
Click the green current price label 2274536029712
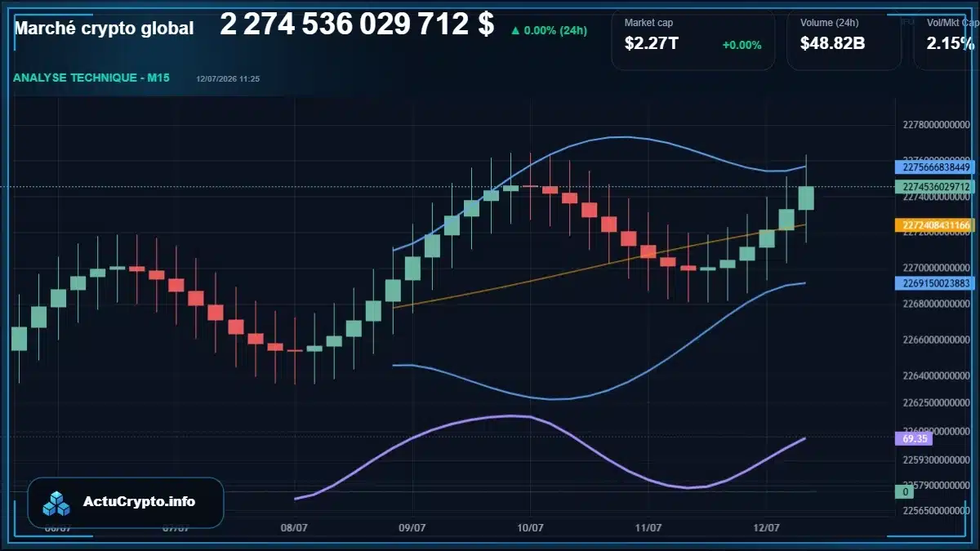click(935, 187)
